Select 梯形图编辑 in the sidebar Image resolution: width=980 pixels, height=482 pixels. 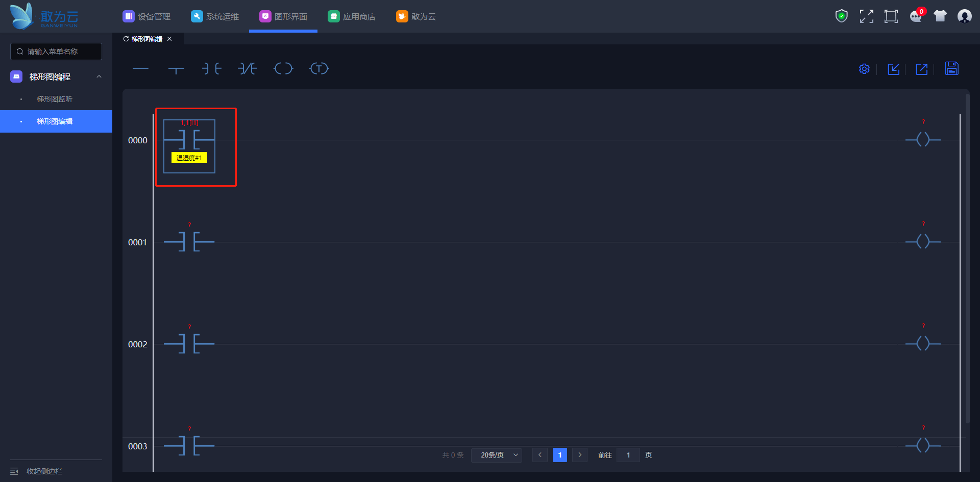point(56,121)
